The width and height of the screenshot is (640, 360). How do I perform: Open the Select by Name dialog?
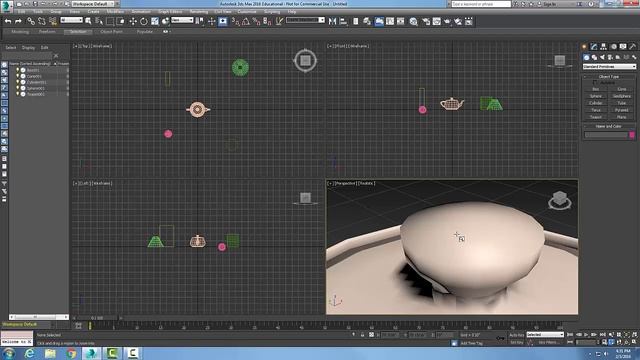coord(99,21)
